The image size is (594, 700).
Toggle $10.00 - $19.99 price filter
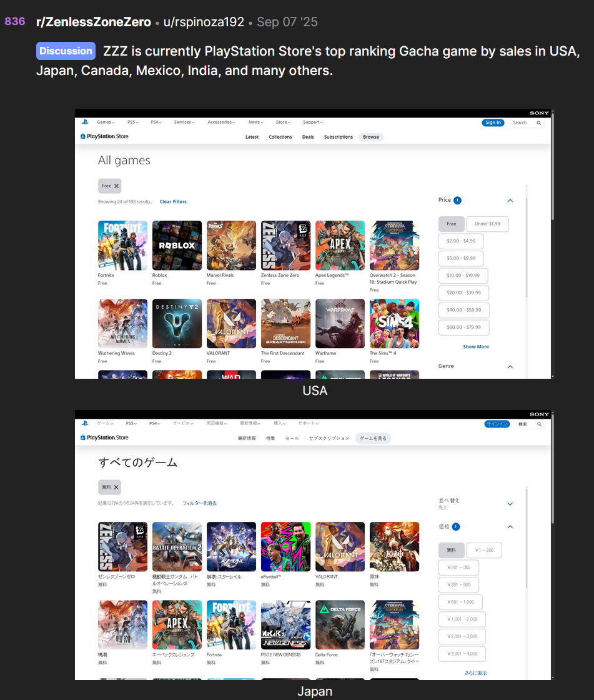click(x=463, y=276)
